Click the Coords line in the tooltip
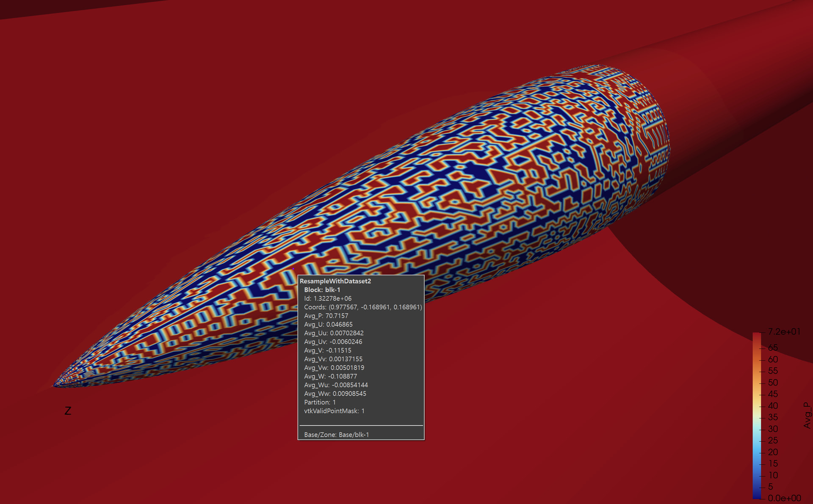Screen dimensions: 813x504 point(362,307)
